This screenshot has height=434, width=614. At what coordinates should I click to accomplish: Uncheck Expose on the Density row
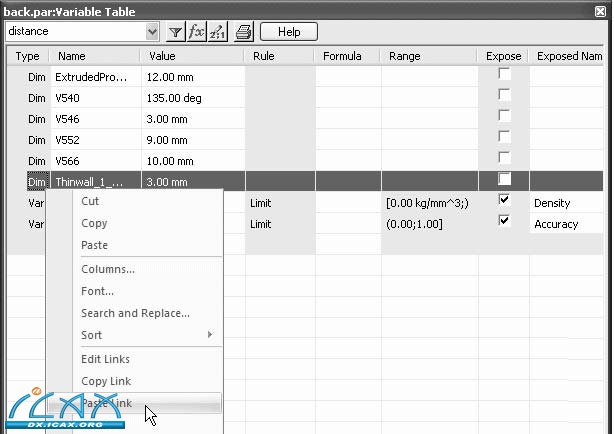(x=504, y=199)
